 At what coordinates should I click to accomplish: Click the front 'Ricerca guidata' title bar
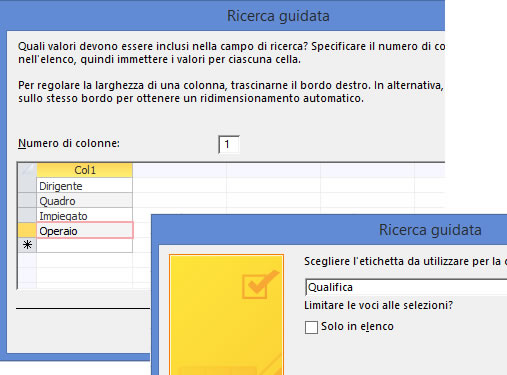pyautogui.click(x=329, y=230)
